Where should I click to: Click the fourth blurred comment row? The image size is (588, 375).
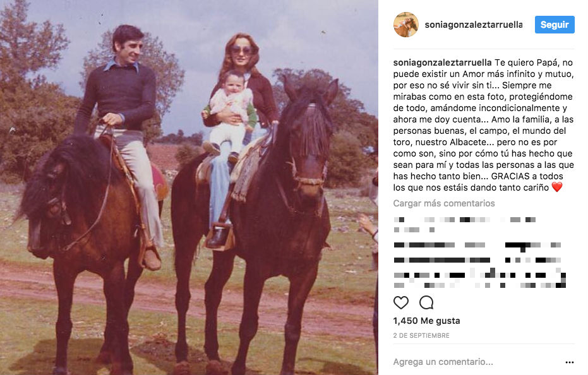click(x=479, y=273)
